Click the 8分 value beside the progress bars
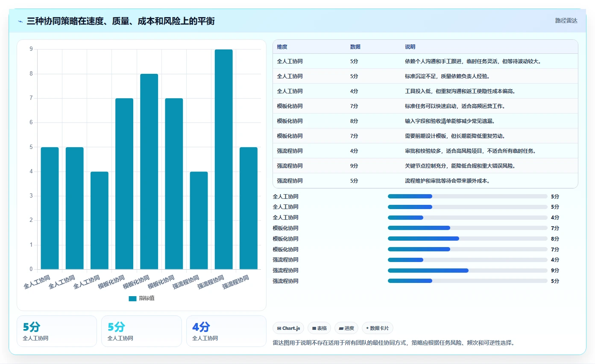 555,239
